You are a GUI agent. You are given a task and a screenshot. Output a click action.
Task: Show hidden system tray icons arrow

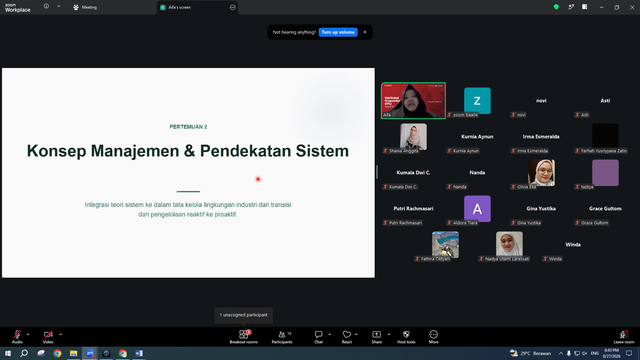tap(561, 353)
